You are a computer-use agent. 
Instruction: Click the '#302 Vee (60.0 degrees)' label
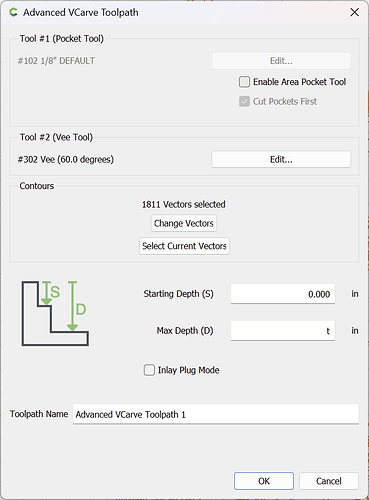[x=66, y=159]
